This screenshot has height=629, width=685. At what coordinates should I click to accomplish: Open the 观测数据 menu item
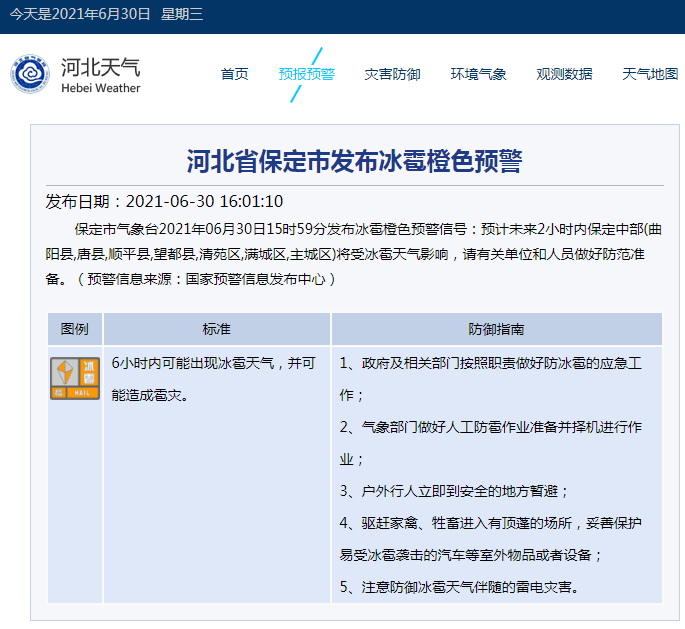(x=564, y=74)
